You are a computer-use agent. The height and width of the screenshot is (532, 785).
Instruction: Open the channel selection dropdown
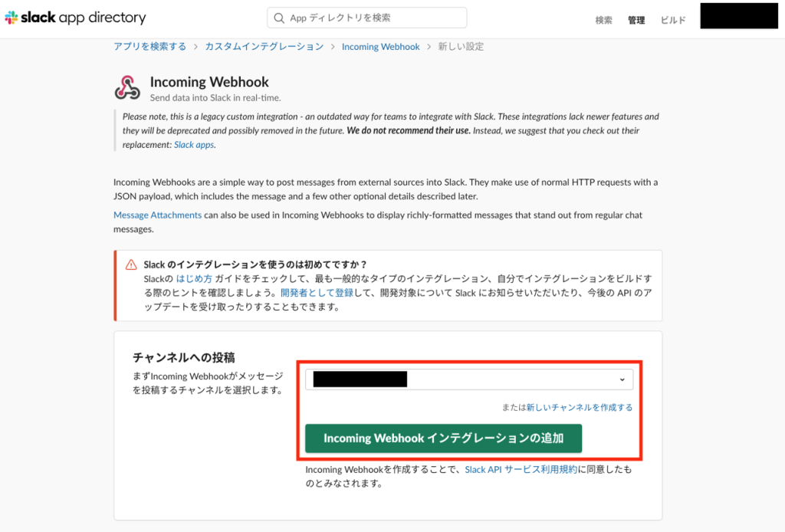pyautogui.click(x=469, y=379)
